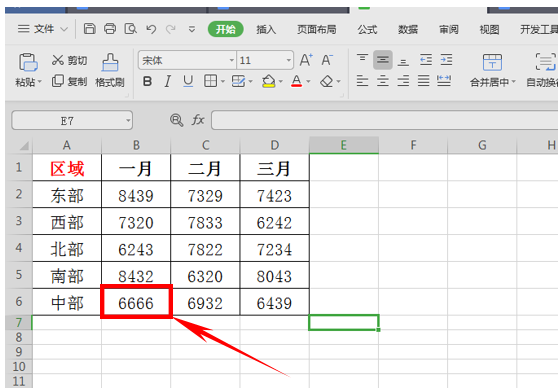The height and width of the screenshot is (392, 558).
Task: Expand the font size dropdown arrow
Action: (x=289, y=60)
